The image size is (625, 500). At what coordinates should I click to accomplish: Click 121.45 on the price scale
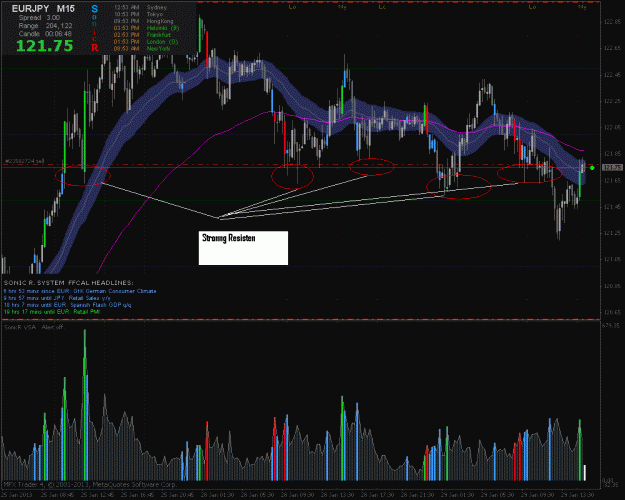[612, 207]
